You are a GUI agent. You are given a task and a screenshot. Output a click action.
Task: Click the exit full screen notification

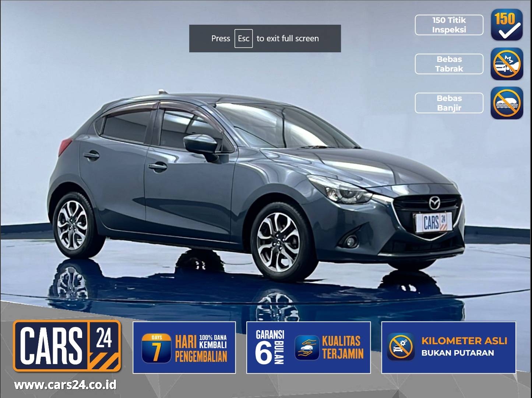[265, 38]
